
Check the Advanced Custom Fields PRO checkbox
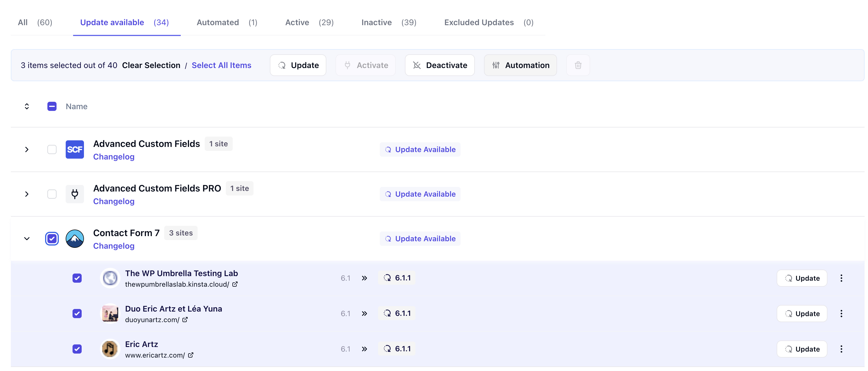click(52, 194)
